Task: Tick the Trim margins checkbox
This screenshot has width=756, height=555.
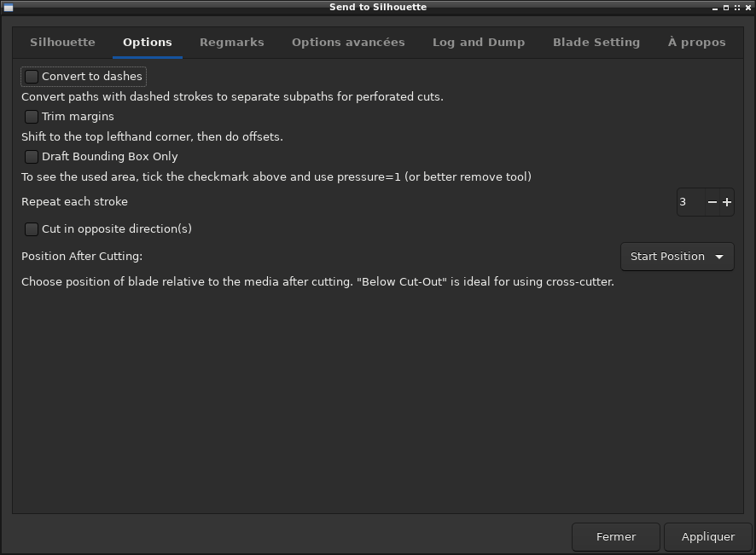Action: click(32, 117)
